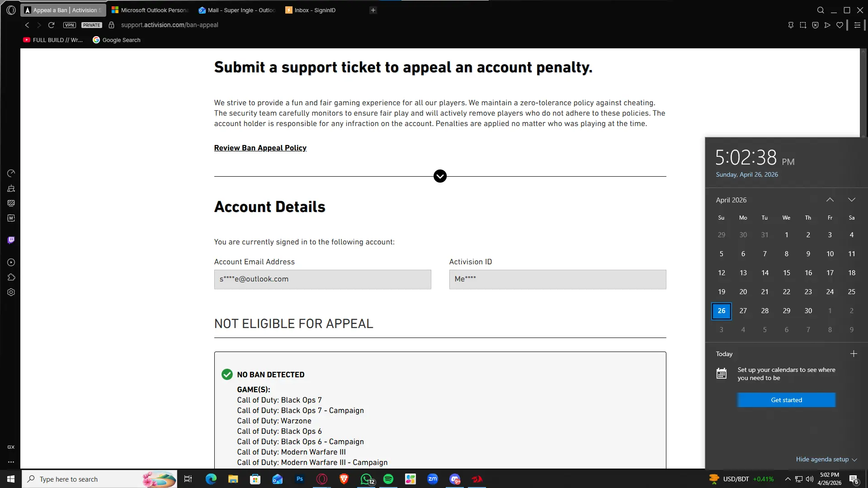Open the sidebar Player icon
The width and height of the screenshot is (868, 488).
click(11, 263)
